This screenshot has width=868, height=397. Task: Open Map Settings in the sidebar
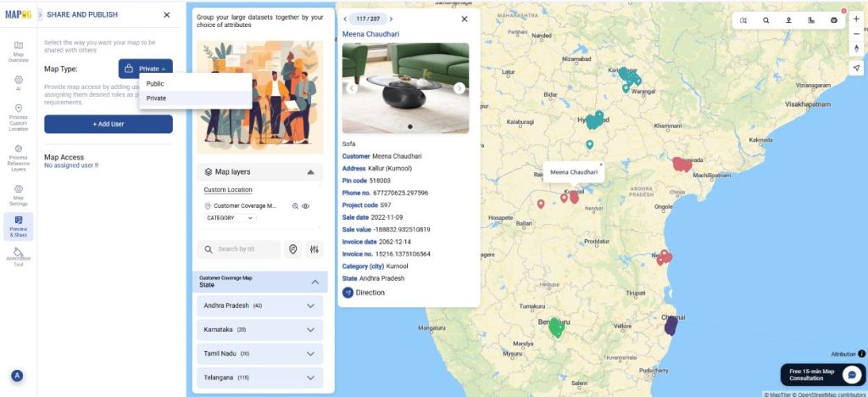tap(19, 195)
